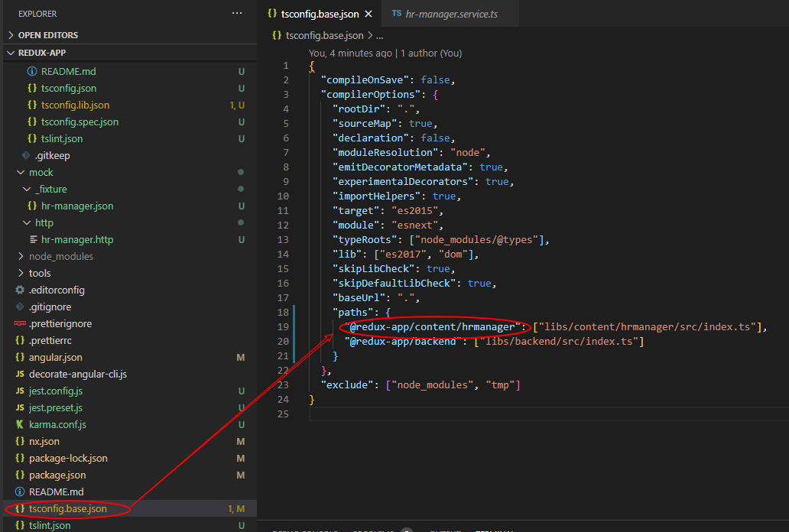Close the tsconfig.base.json editor tab
Image resolution: width=789 pixels, height=532 pixels.
[369, 14]
